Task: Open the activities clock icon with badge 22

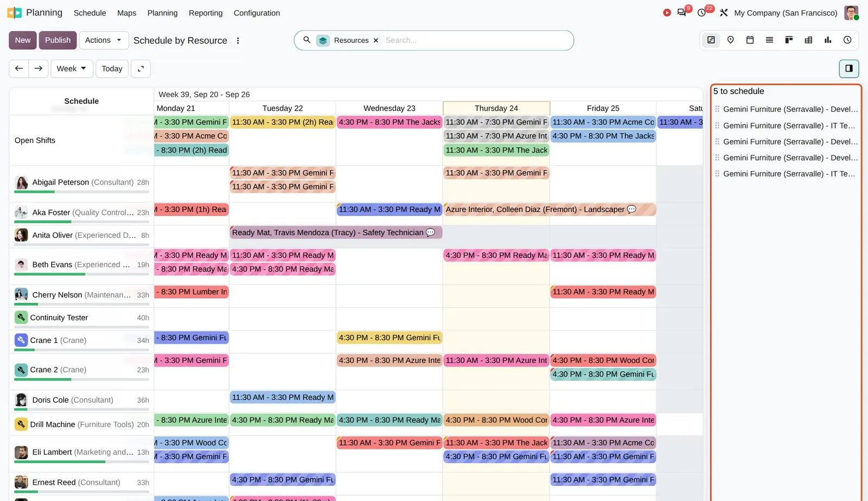Action: point(701,12)
